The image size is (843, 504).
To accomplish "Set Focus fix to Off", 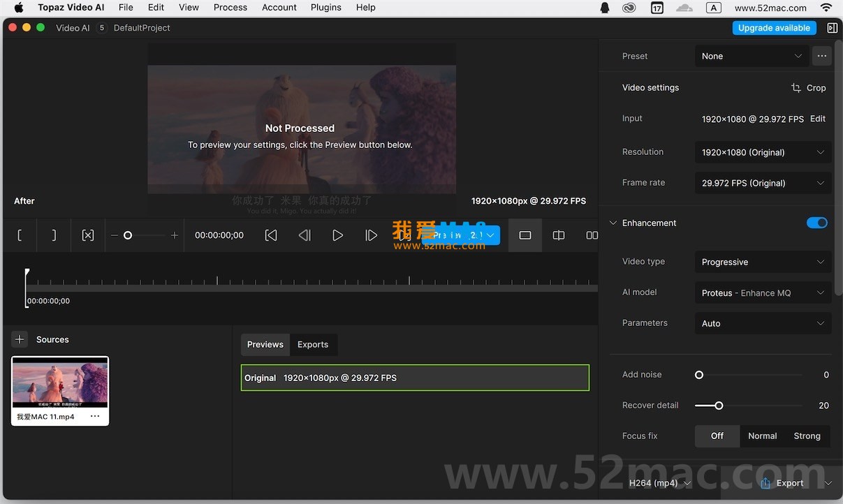I will click(717, 436).
